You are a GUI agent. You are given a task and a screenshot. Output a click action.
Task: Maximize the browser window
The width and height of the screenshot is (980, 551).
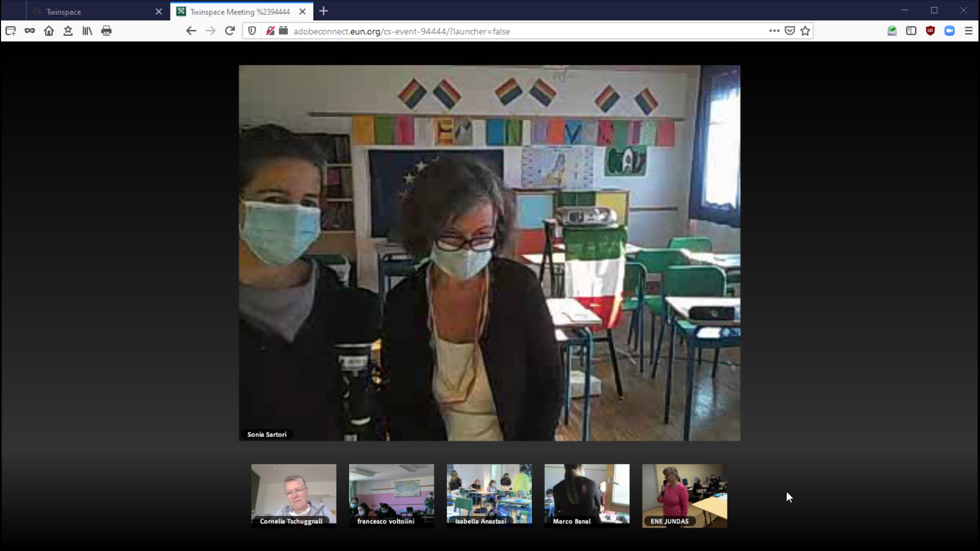pos(934,10)
